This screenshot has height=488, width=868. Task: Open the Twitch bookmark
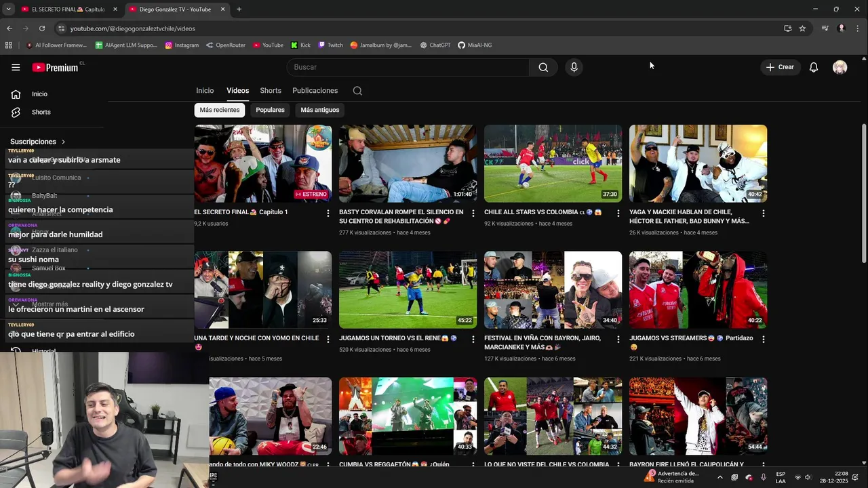(330, 45)
